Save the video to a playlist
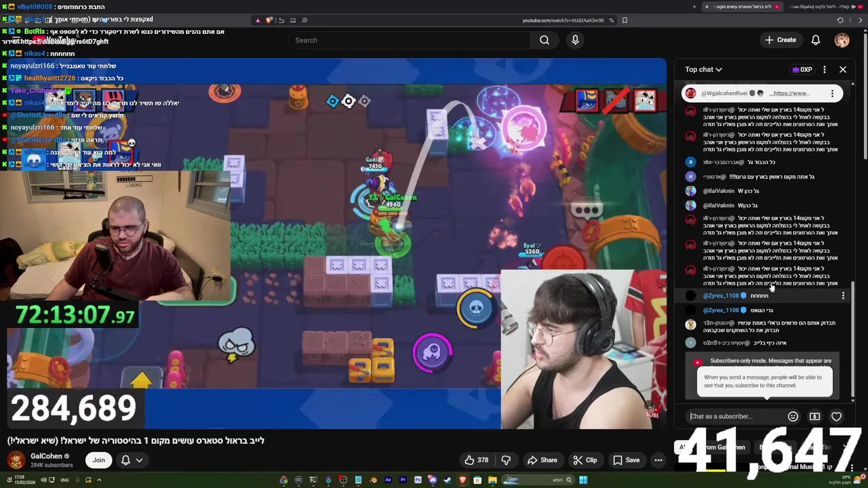This screenshot has width=868, height=488. 626,460
